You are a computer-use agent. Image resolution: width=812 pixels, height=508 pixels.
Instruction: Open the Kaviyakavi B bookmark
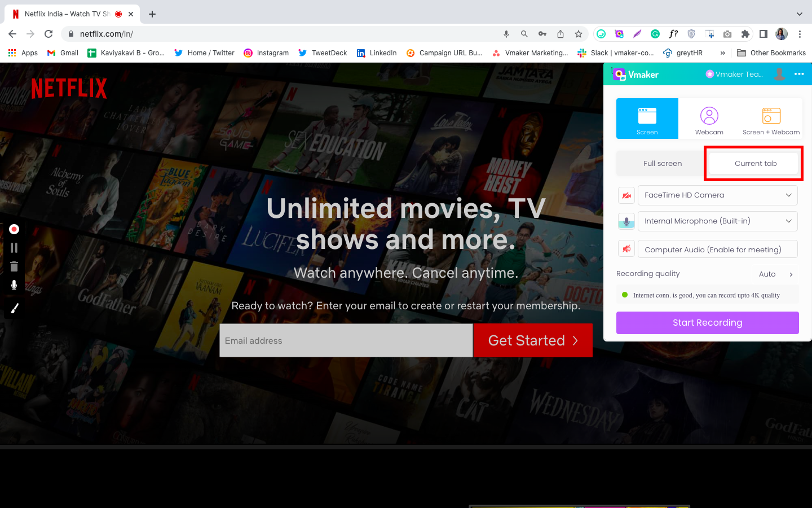126,53
